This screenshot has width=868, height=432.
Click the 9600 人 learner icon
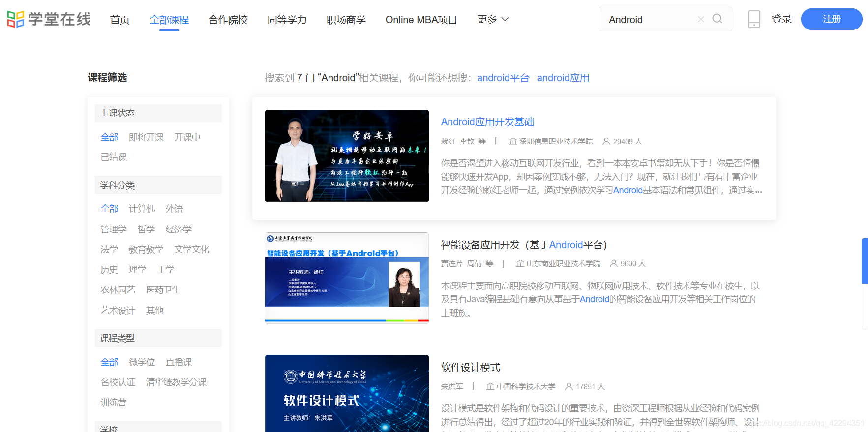pyautogui.click(x=614, y=264)
